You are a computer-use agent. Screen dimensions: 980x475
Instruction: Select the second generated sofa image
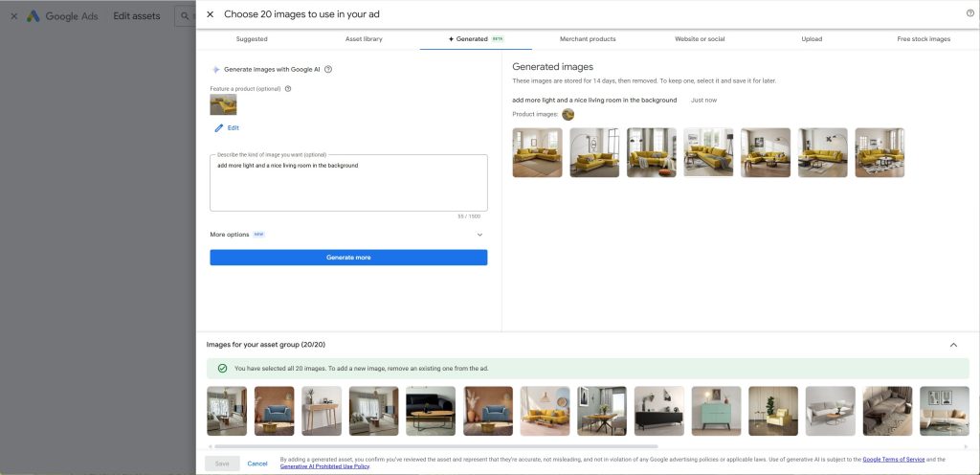[x=594, y=152]
